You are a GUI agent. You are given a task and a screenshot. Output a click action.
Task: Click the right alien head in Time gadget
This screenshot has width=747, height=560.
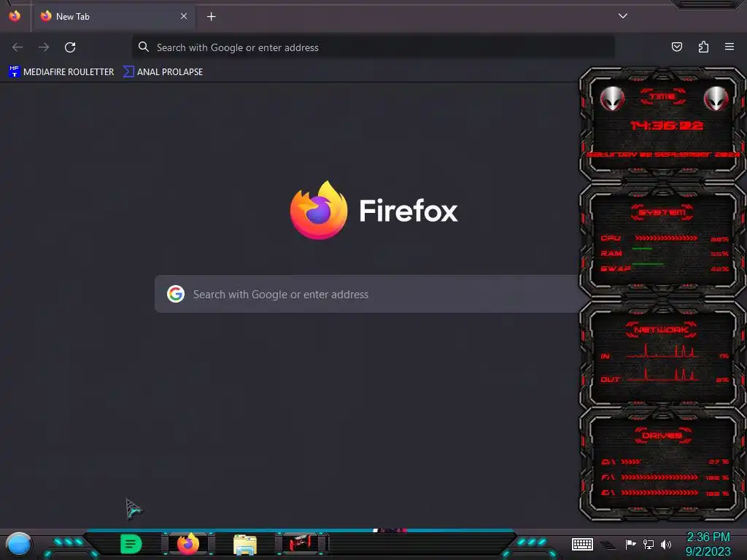(x=716, y=99)
